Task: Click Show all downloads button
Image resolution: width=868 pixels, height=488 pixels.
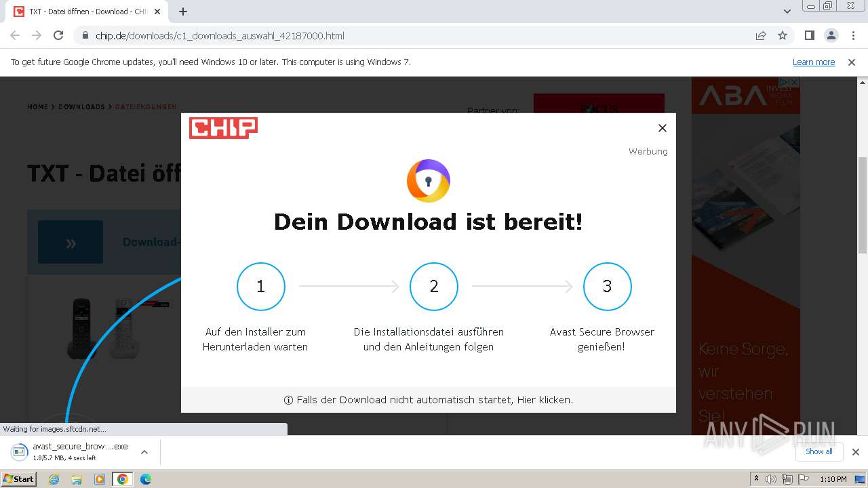Action: [819, 451]
